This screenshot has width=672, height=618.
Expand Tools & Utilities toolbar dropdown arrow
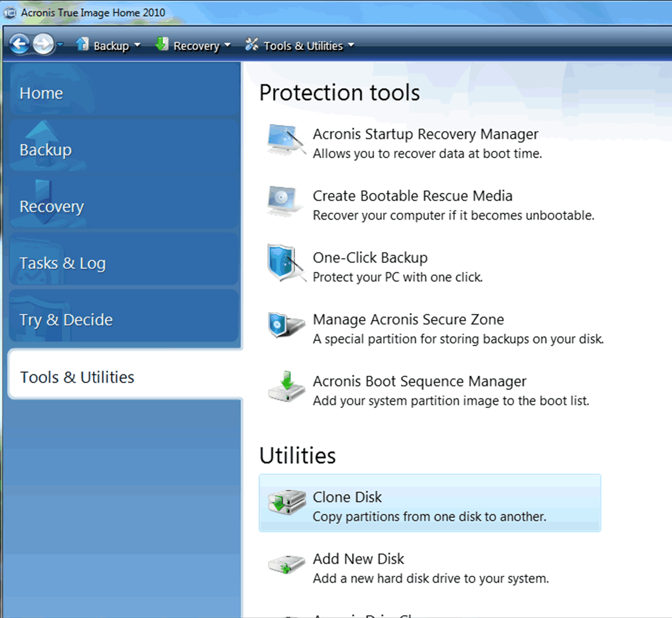(351, 46)
